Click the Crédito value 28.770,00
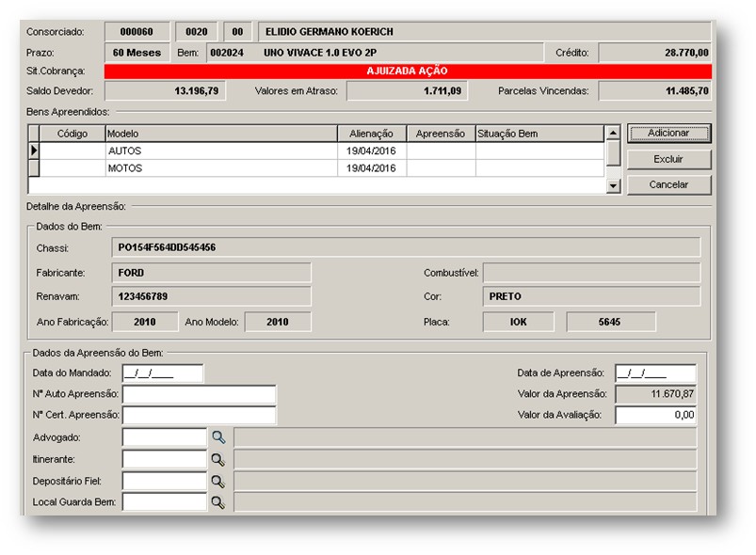756x555 pixels. (654, 53)
